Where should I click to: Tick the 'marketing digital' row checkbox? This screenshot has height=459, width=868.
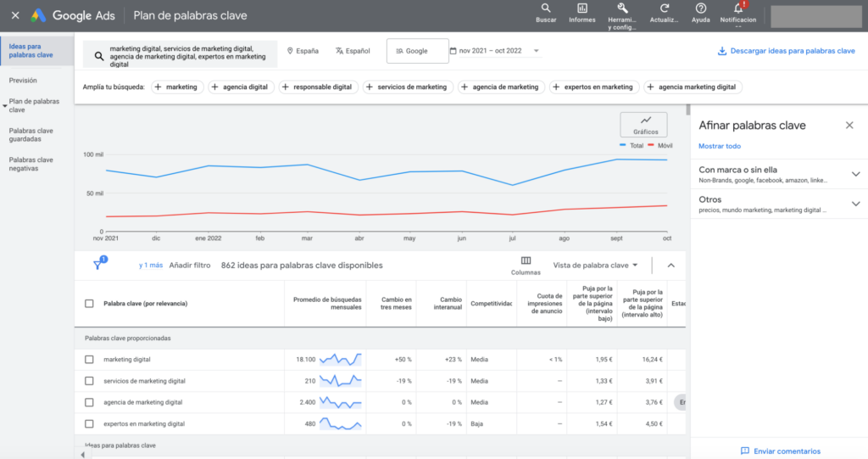click(x=89, y=360)
